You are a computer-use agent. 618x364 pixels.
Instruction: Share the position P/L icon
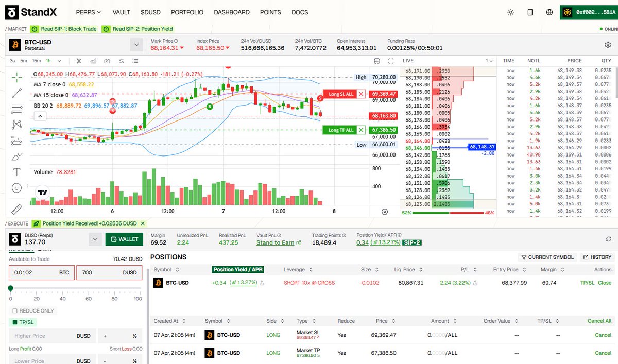(x=475, y=283)
